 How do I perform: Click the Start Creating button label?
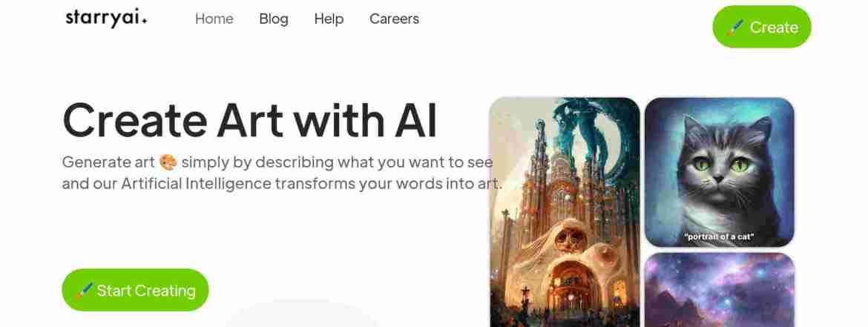(146, 291)
